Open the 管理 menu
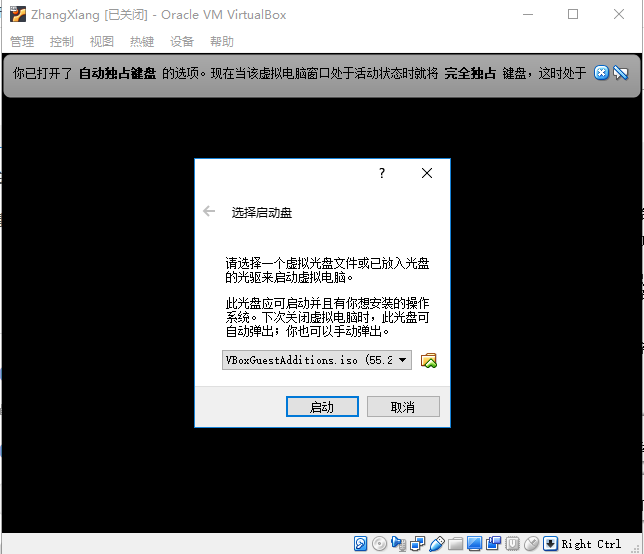 coord(22,41)
